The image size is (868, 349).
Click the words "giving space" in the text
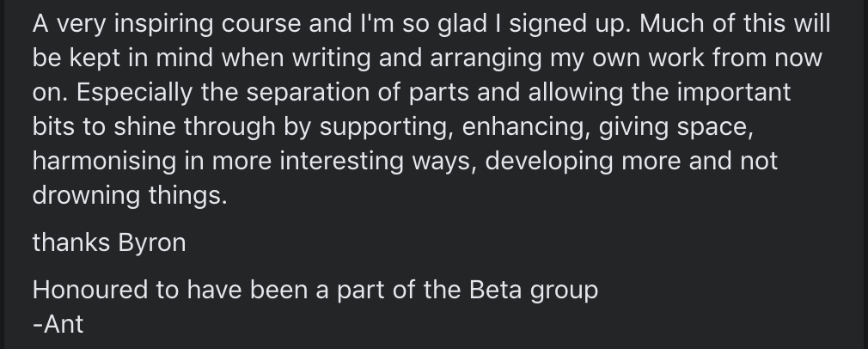pos(675,128)
